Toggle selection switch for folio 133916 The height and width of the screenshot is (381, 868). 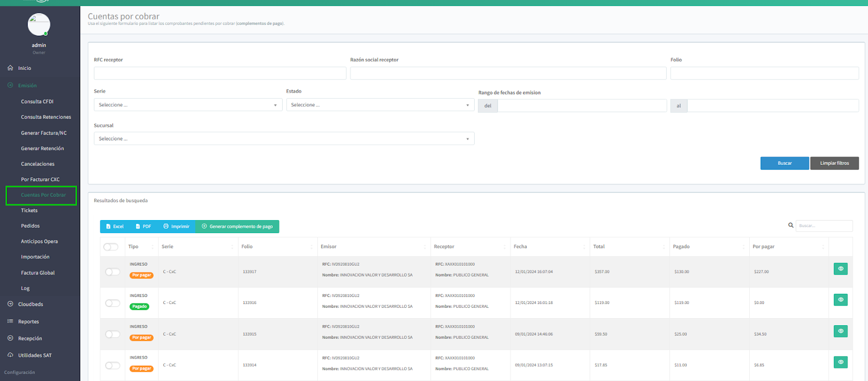click(x=112, y=303)
